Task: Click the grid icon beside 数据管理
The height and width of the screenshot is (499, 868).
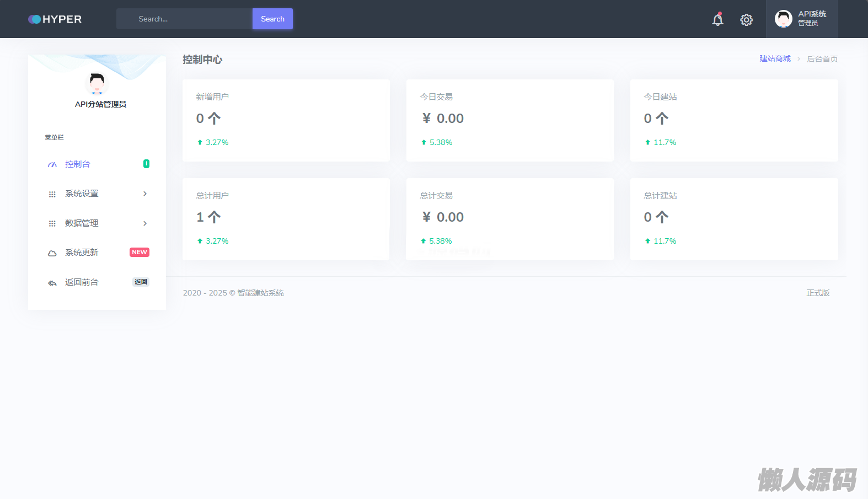Action: click(x=52, y=224)
